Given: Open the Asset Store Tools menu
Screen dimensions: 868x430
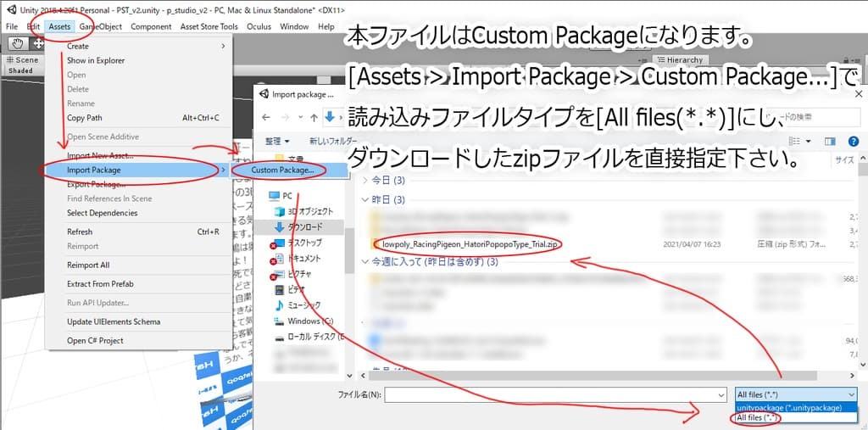Looking at the screenshot, I should tap(209, 26).
